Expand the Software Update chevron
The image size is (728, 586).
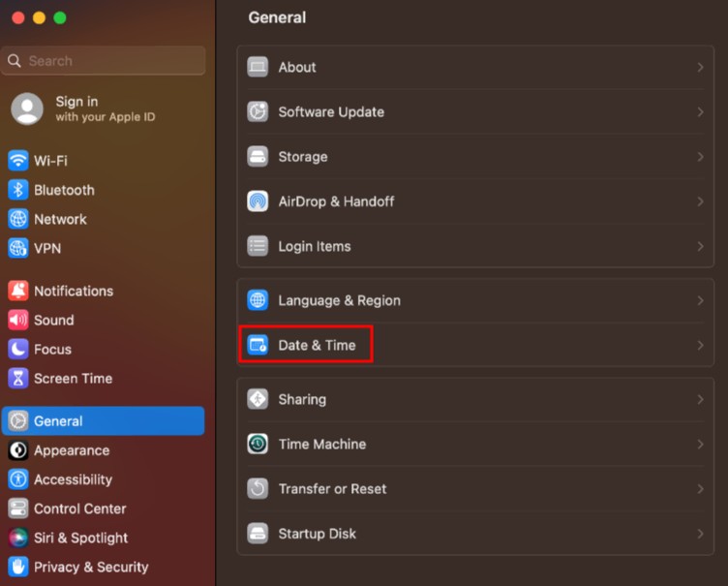point(700,112)
